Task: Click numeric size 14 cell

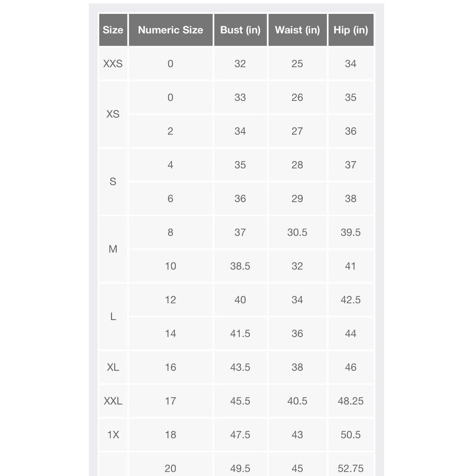Action: click(170, 333)
